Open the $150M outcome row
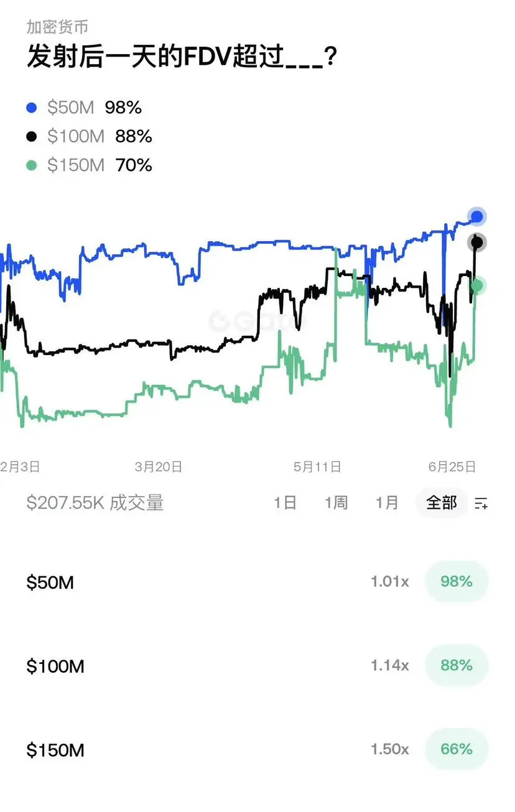515x812 pixels. pyautogui.click(x=257, y=750)
